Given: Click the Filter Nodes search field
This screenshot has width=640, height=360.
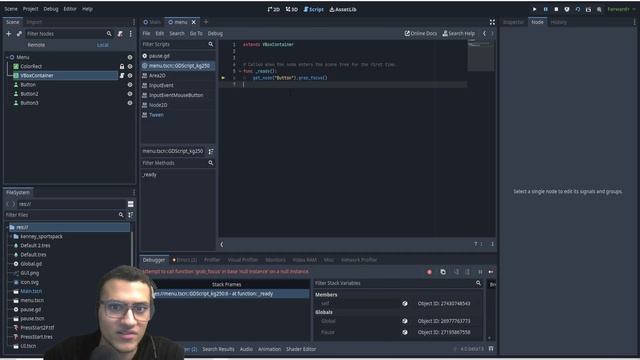Looking at the screenshot, I should (69, 33).
